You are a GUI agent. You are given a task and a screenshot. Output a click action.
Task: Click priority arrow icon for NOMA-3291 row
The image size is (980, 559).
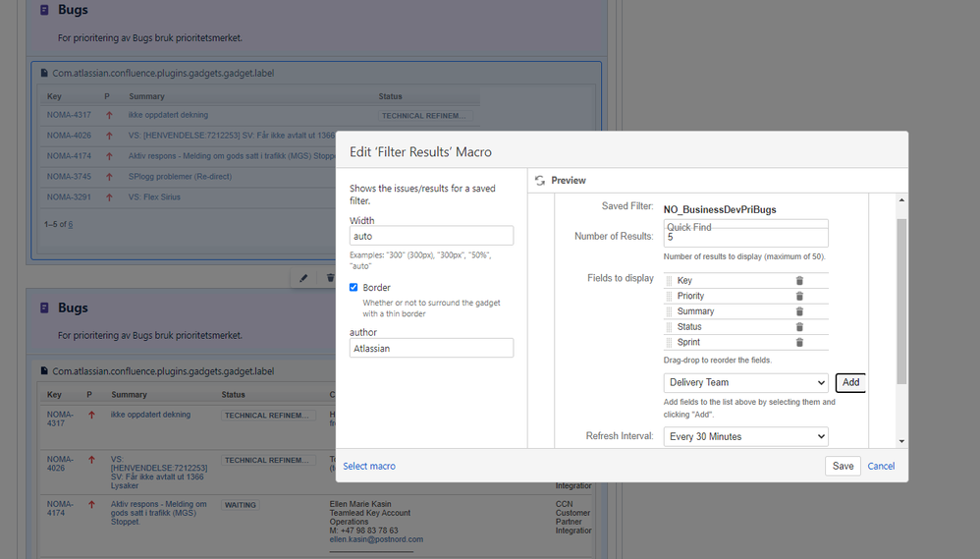click(x=109, y=196)
